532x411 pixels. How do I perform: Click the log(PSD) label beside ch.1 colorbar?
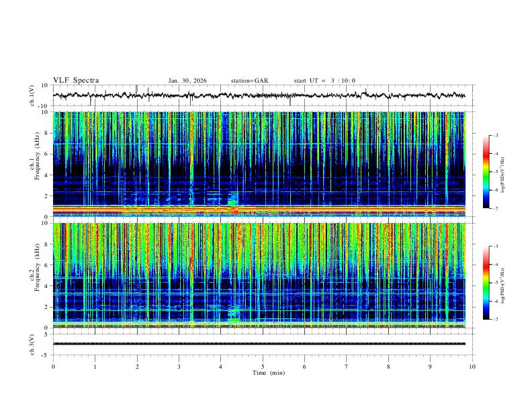503,175
